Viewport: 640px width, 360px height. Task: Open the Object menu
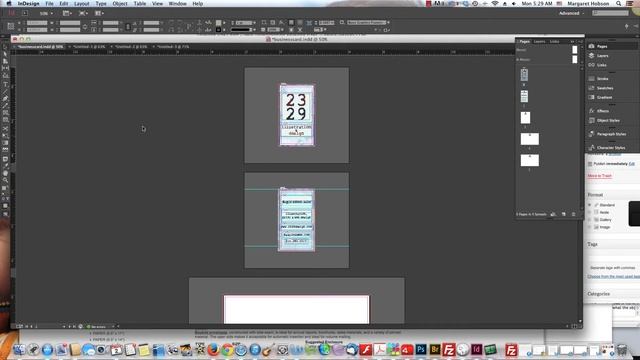pos(120,4)
